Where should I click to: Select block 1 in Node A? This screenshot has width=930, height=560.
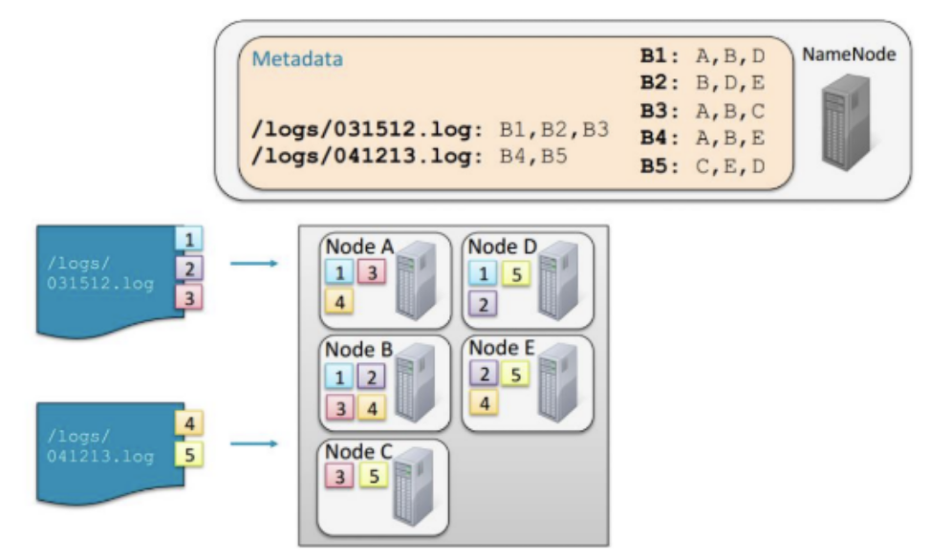pos(339,272)
